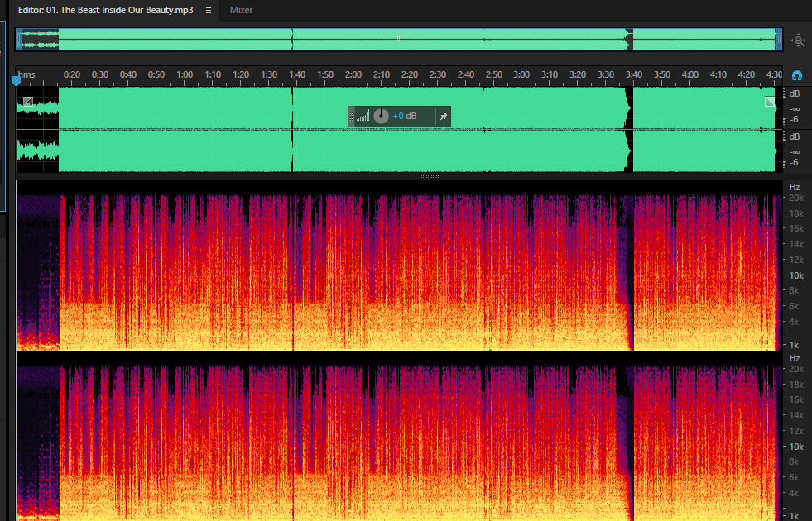Viewport: 812px width, 521px height.
Task: Switch to the Mixer tab
Action: coord(242,10)
